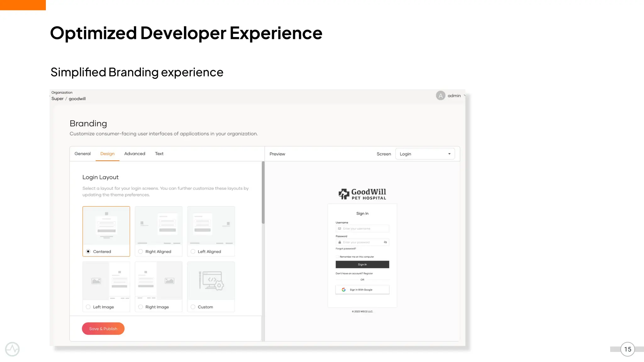Click the Left Image layout thumbnail

tap(106, 281)
